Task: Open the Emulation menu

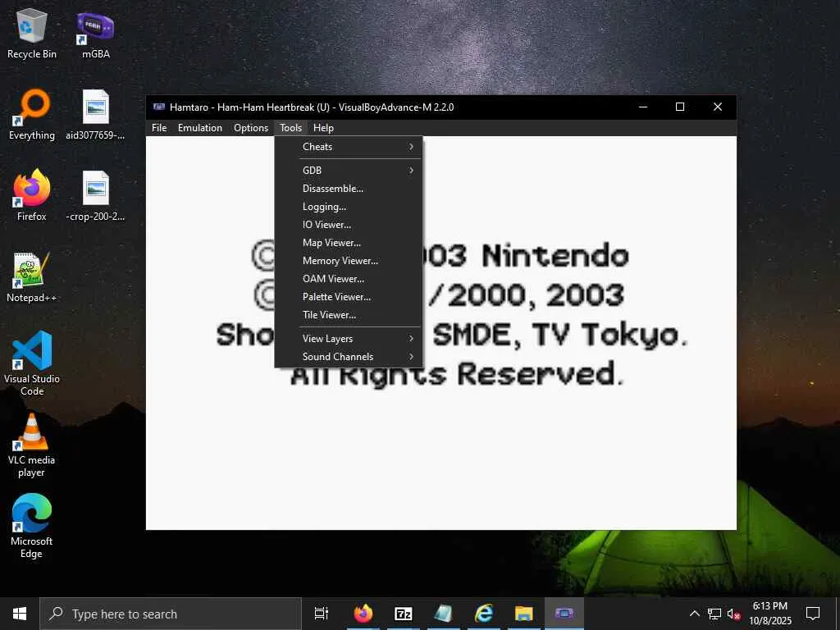Action: point(200,127)
